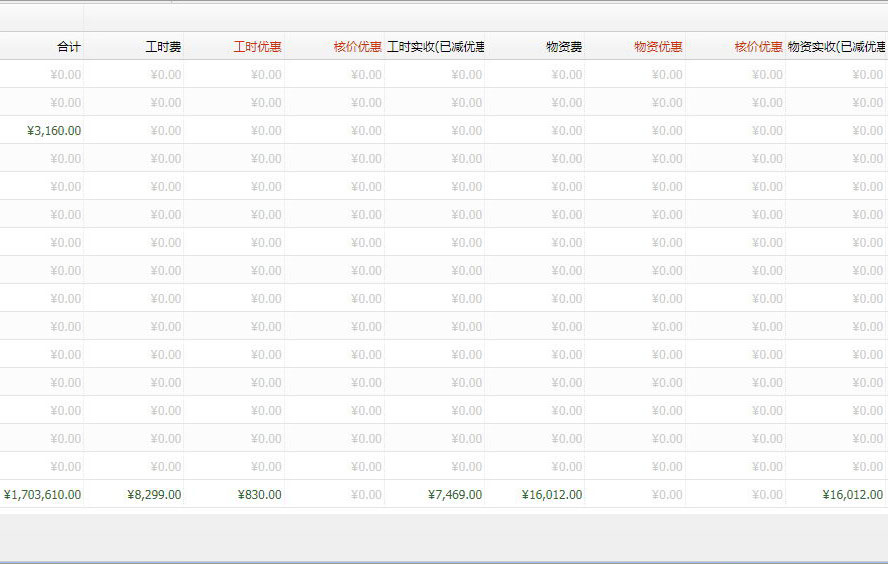Select the ¥830.00 工时优惠 total cell
888x564 pixels.
[x=260, y=494]
